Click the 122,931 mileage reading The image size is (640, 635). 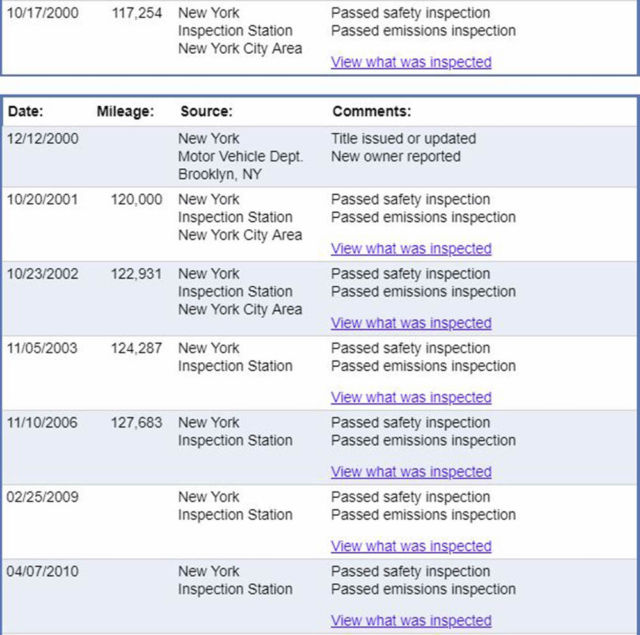(136, 274)
